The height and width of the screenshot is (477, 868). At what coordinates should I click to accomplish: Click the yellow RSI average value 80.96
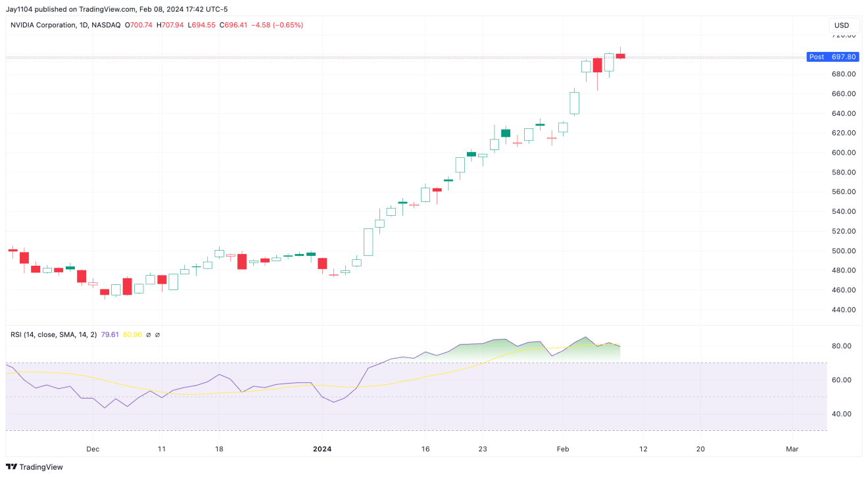click(132, 335)
